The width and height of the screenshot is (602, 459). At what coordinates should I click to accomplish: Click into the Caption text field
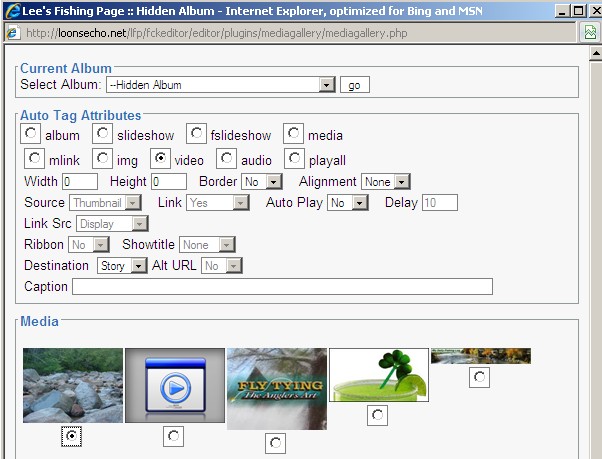(282, 287)
